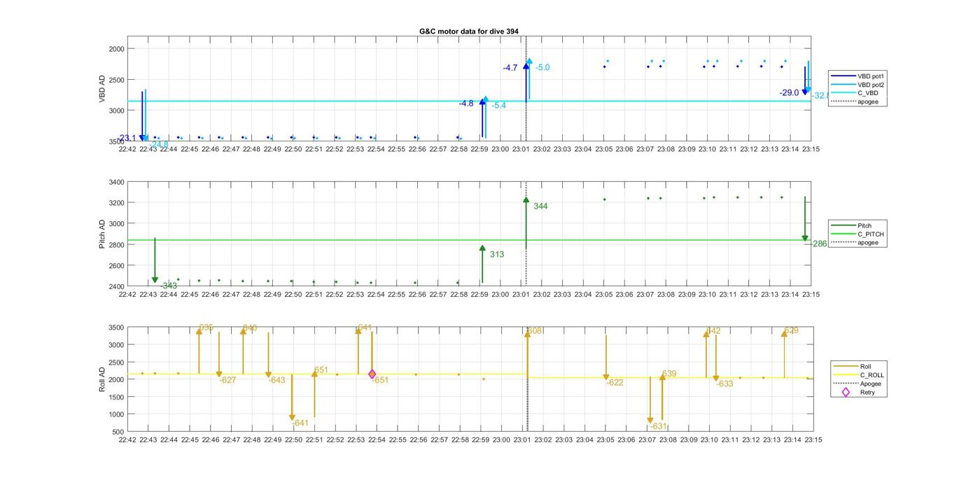Select the C_PITCH legend entry
This screenshot has width=980, height=485.
click(x=857, y=234)
